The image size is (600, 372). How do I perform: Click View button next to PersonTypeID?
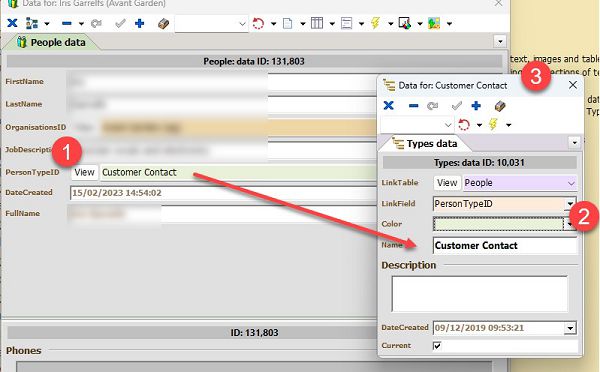[x=85, y=172]
